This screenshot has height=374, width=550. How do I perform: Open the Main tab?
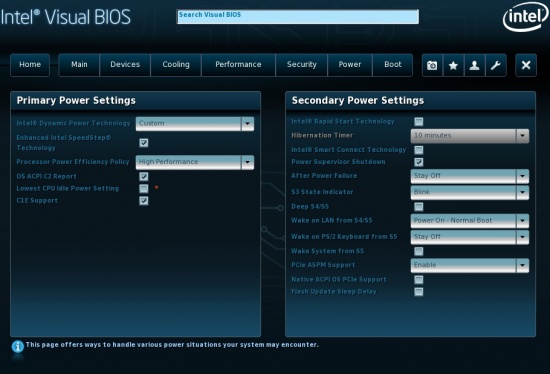tap(79, 65)
